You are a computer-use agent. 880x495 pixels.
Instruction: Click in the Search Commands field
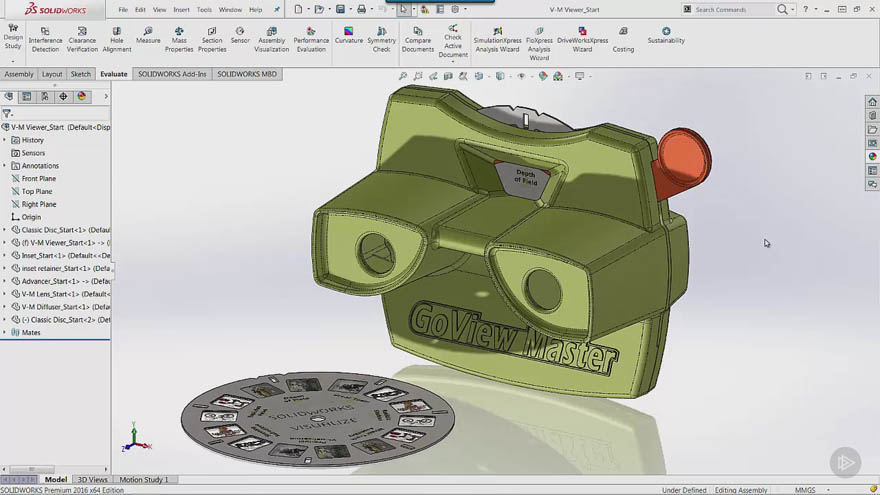[x=734, y=10]
